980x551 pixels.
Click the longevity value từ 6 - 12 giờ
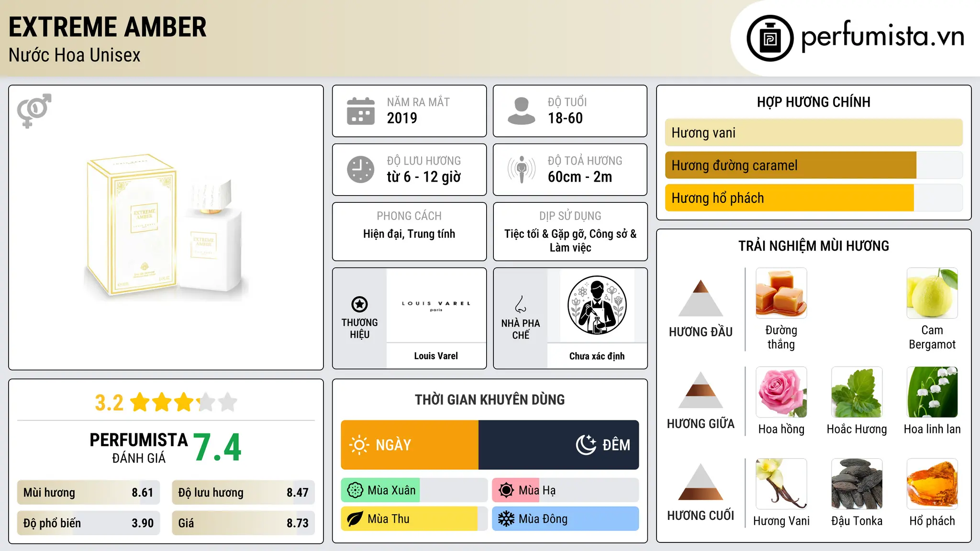(424, 177)
